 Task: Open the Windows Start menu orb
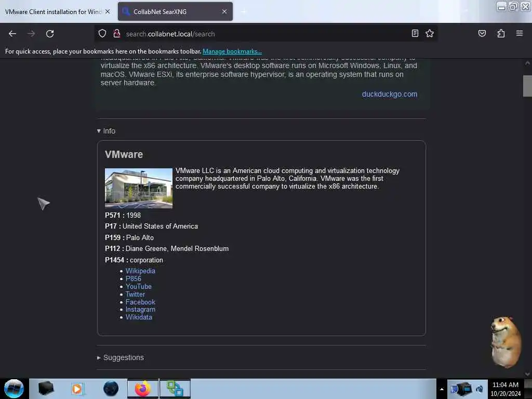(14, 389)
